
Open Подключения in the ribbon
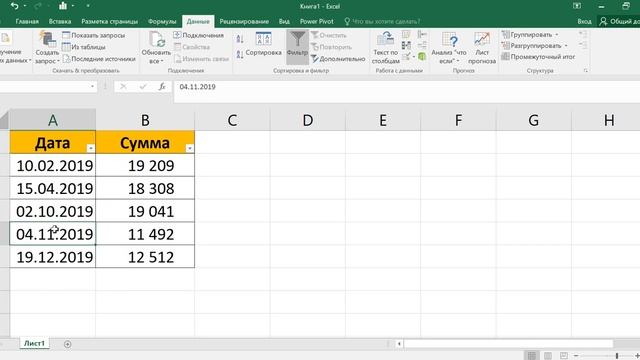(199, 35)
